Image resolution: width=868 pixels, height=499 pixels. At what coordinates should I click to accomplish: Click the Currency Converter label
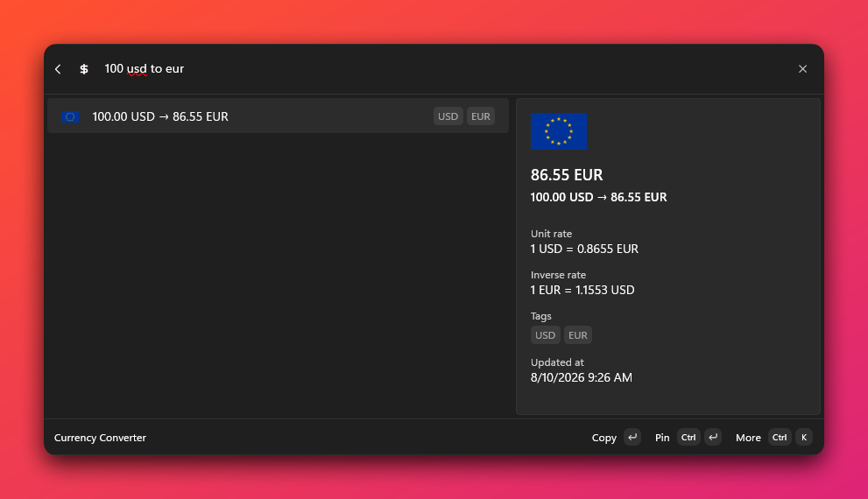point(100,438)
